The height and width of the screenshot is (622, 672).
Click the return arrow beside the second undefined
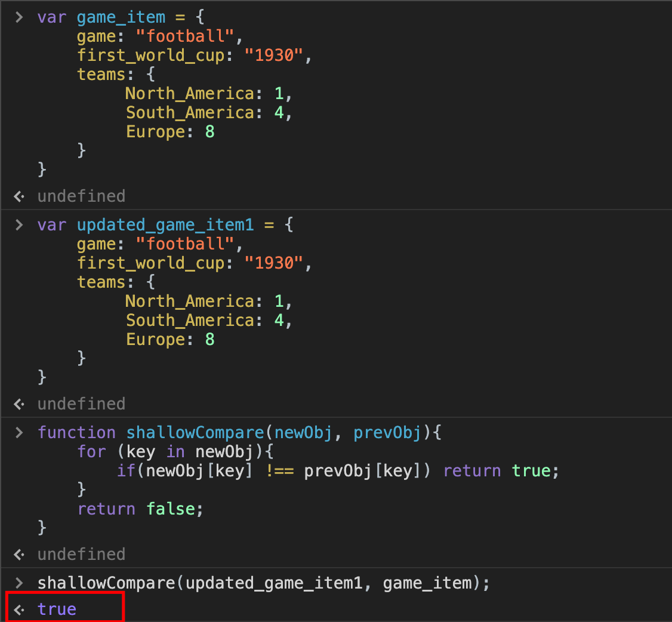coord(19,404)
